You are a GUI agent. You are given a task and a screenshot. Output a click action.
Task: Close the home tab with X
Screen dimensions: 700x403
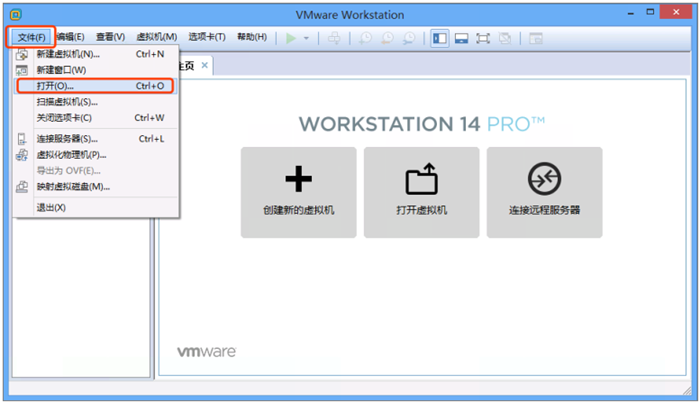tap(205, 65)
